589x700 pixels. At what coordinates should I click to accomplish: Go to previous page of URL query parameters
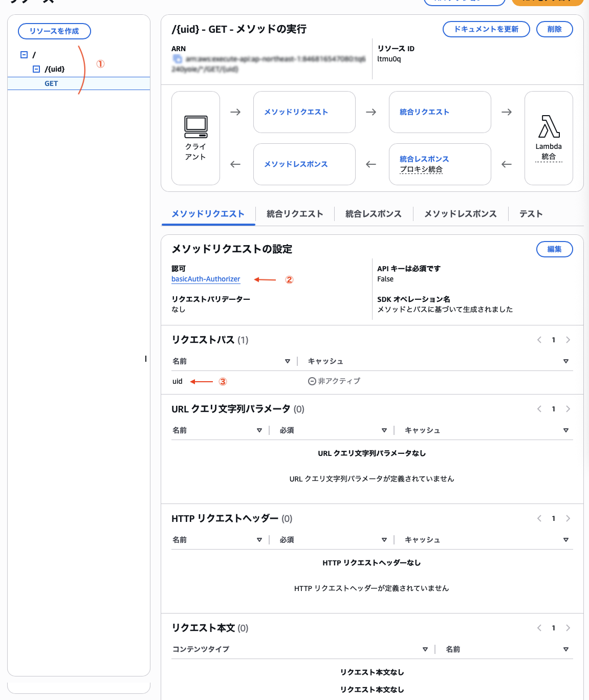pyautogui.click(x=539, y=409)
